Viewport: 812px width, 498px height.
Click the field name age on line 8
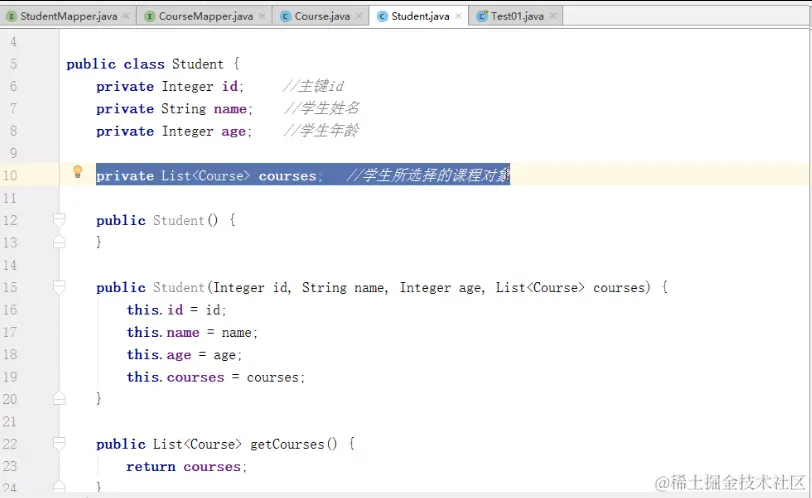(234, 131)
